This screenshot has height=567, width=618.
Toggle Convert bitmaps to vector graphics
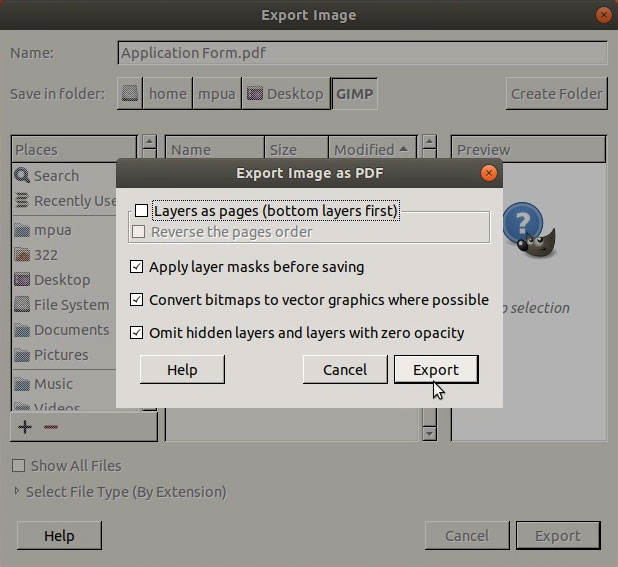136,300
